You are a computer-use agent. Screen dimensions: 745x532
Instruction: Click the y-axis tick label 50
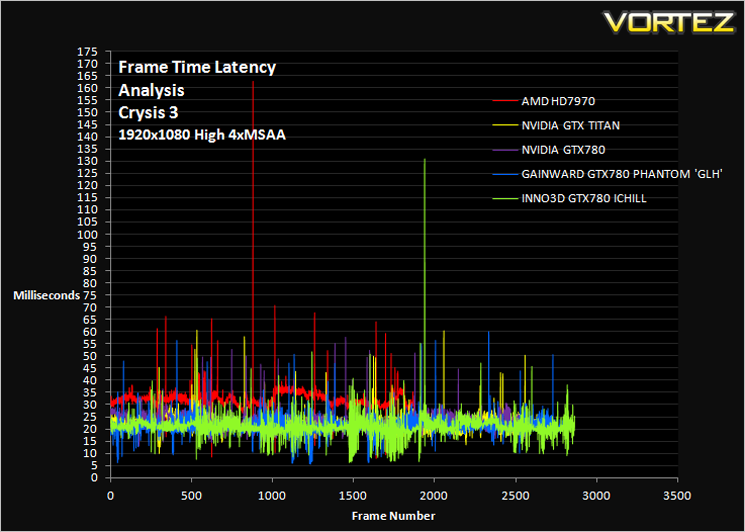[90, 356]
